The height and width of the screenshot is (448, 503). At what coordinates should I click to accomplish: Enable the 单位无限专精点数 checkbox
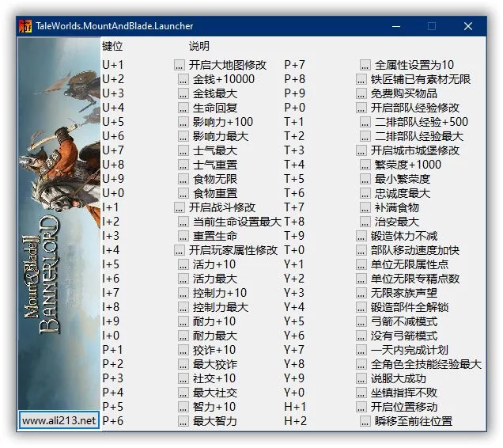pyautogui.click(x=361, y=279)
